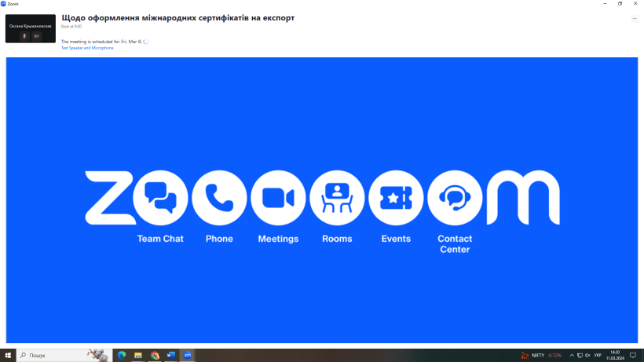
Task: Open Google Chrome from the taskbar
Action: pyautogui.click(x=155, y=356)
